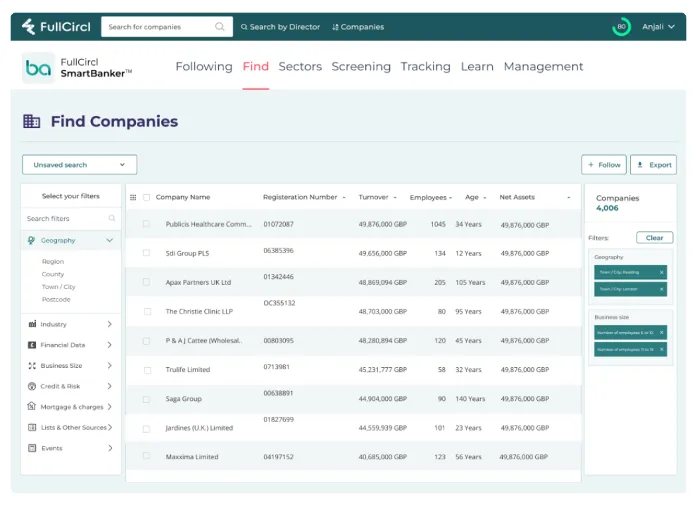
Task: Remove the Town / City London filter chip
Action: (661, 289)
